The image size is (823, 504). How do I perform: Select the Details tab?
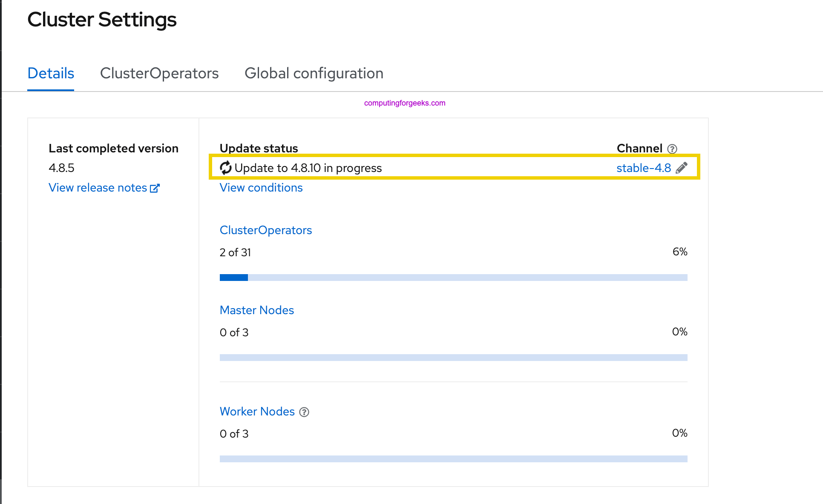point(51,73)
